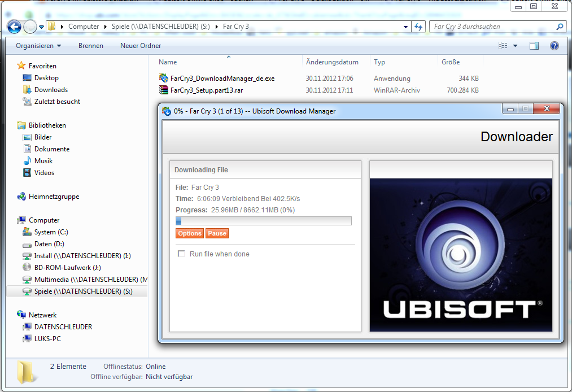Select the FarCry3_DownloadManager_de.exe file icon
Screen dimensions: 572x392
coord(164,78)
